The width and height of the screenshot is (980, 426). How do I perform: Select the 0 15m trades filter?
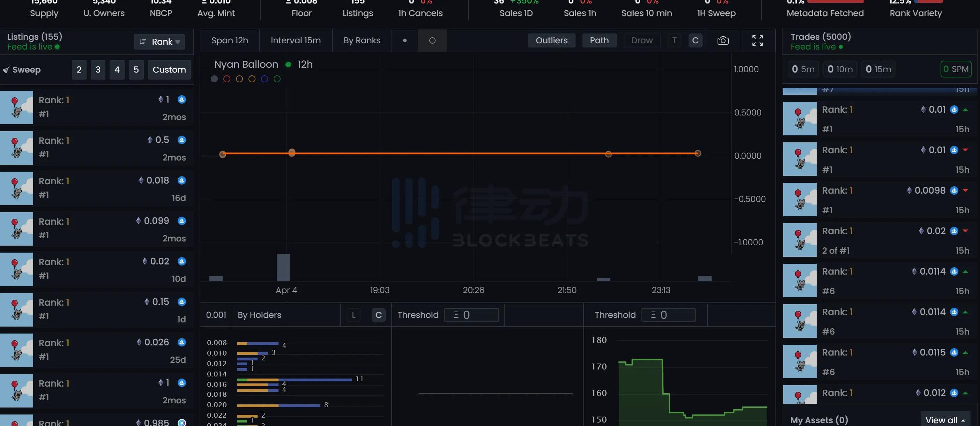coord(878,69)
